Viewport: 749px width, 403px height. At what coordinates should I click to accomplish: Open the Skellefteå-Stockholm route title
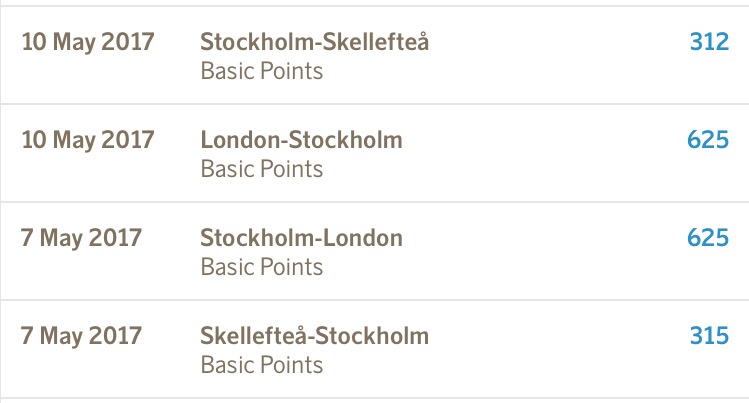click(314, 336)
